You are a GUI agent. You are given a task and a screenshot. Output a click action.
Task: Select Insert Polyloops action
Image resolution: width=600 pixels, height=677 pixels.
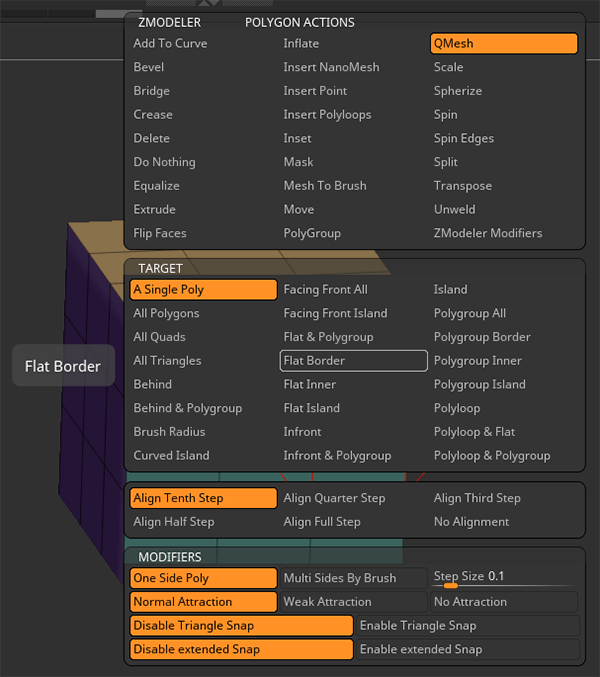click(328, 115)
